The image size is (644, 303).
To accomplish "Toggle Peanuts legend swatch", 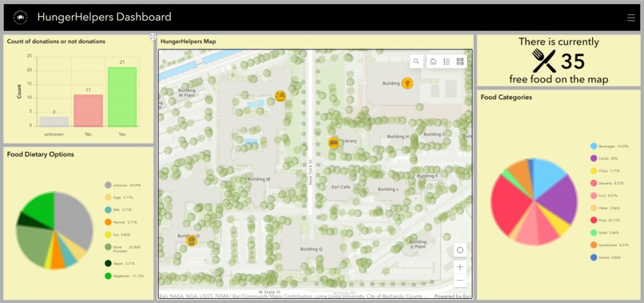I will click(108, 222).
